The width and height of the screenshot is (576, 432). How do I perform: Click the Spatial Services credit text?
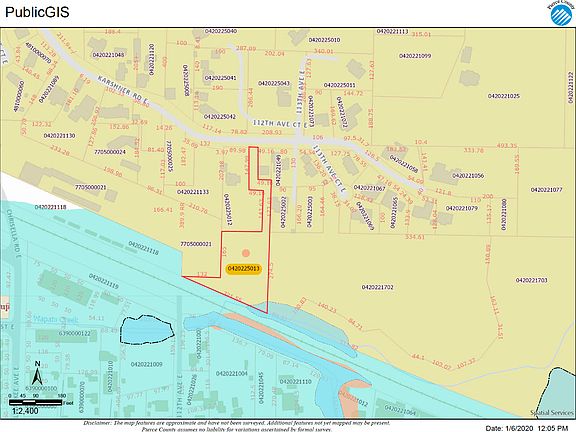pyautogui.click(x=552, y=413)
